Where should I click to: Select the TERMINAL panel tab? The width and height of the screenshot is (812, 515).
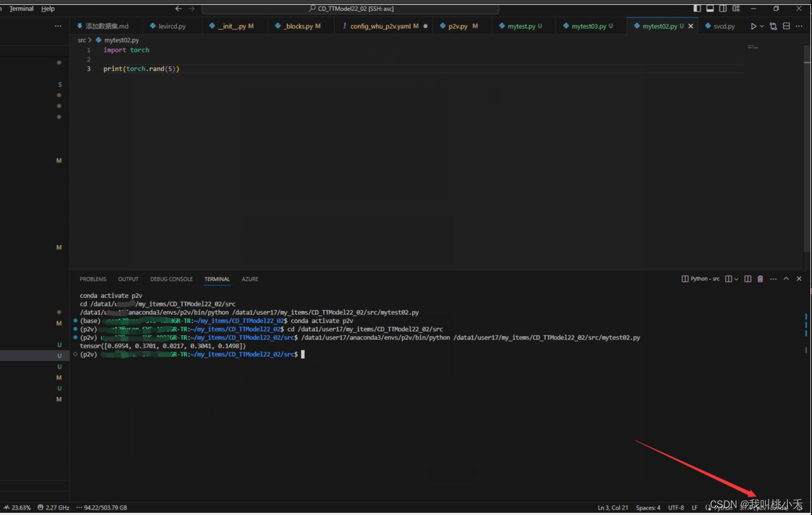click(x=217, y=279)
